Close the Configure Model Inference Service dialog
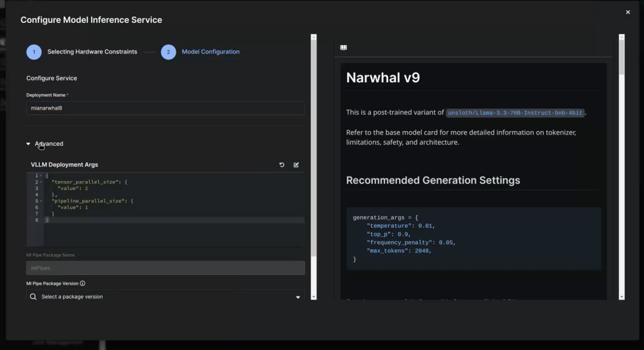 click(x=628, y=12)
